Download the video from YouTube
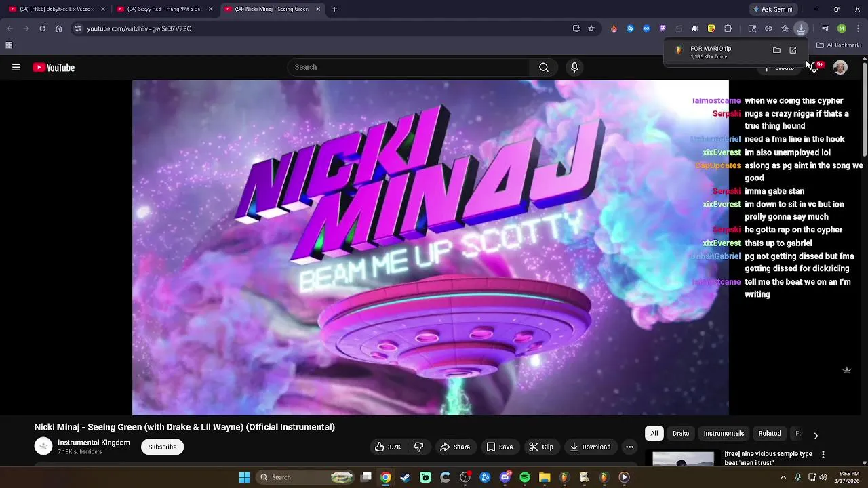The width and height of the screenshot is (868, 488). pyautogui.click(x=590, y=447)
